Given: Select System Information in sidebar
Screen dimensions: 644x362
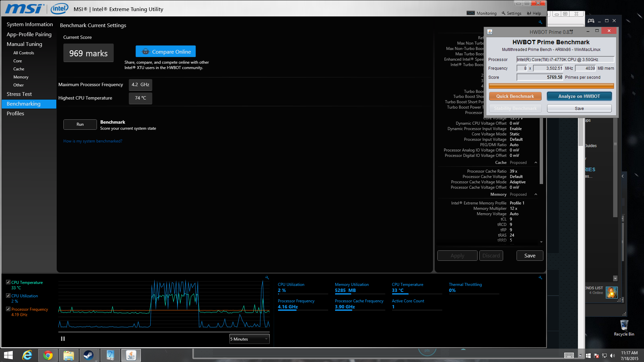Looking at the screenshot, I should coord(30,24).
